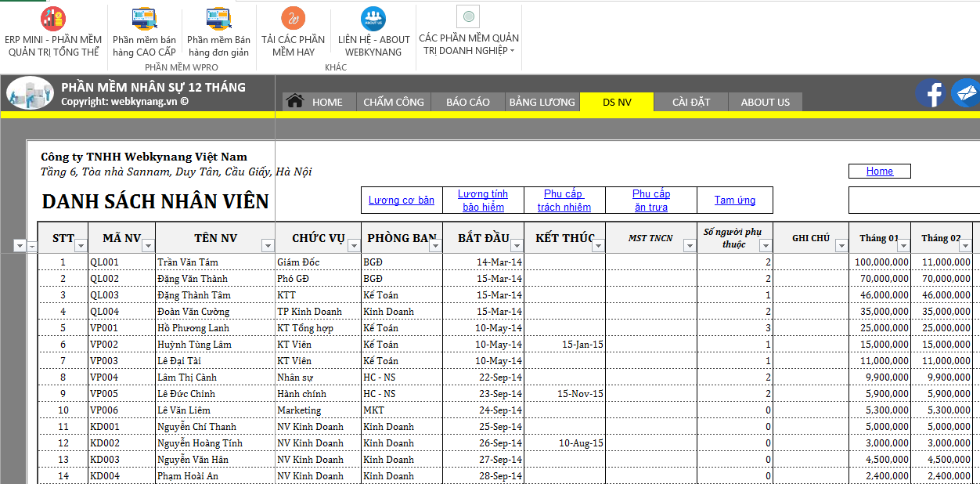
Task: Open filter dropdown on Tháng 01 column
Action: (903, 246)
